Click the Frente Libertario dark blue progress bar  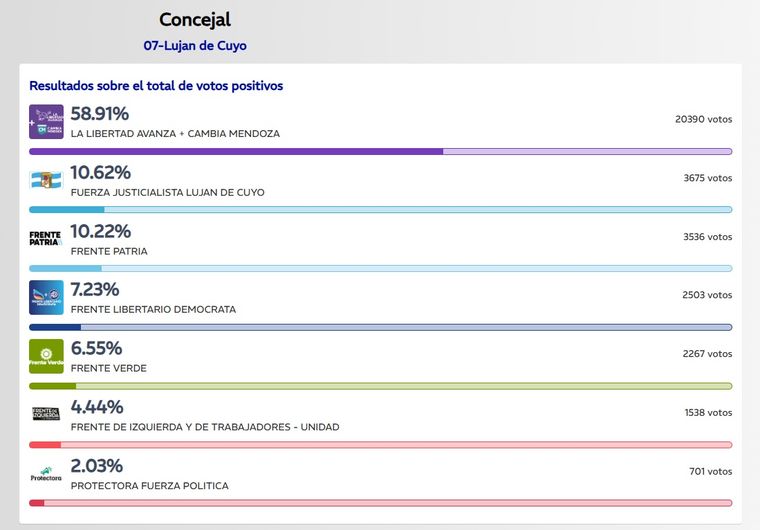pyautogui.click(x=380, y=327)
